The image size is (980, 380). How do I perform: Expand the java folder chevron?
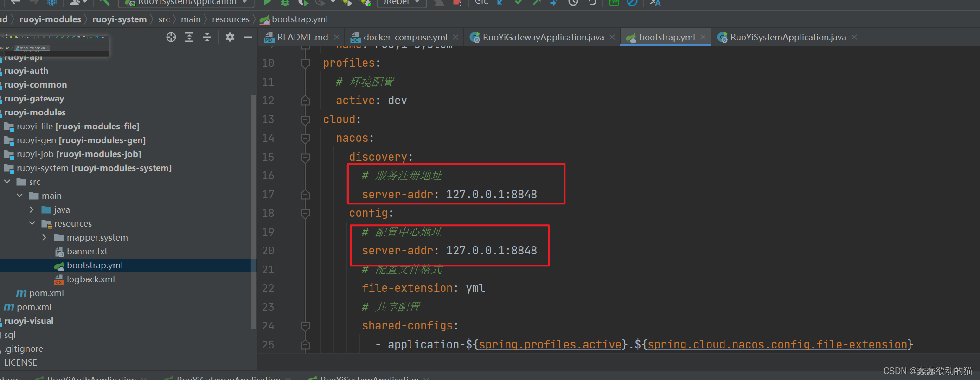[32, 209]
